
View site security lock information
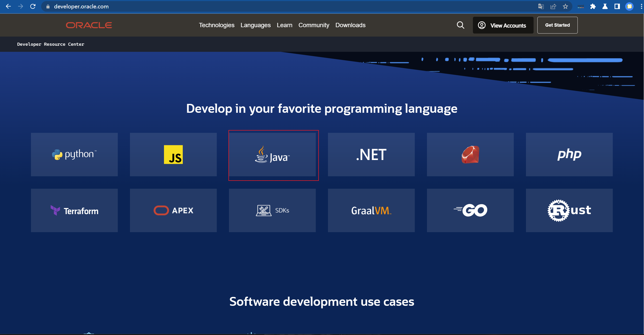tap(48, 7)
